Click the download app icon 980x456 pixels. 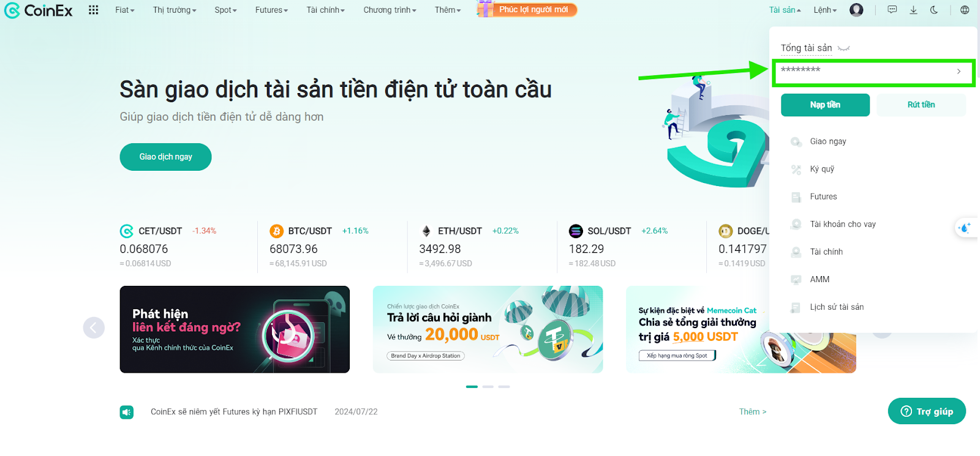(x=913, y=10)
